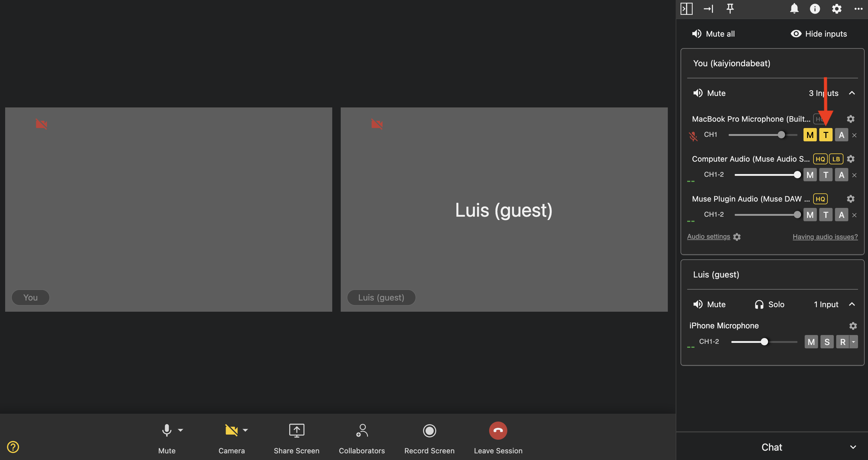868x460 pixels.
Task: Toggle T button on MacBook Pro Microphone
Action: point(826,135)
